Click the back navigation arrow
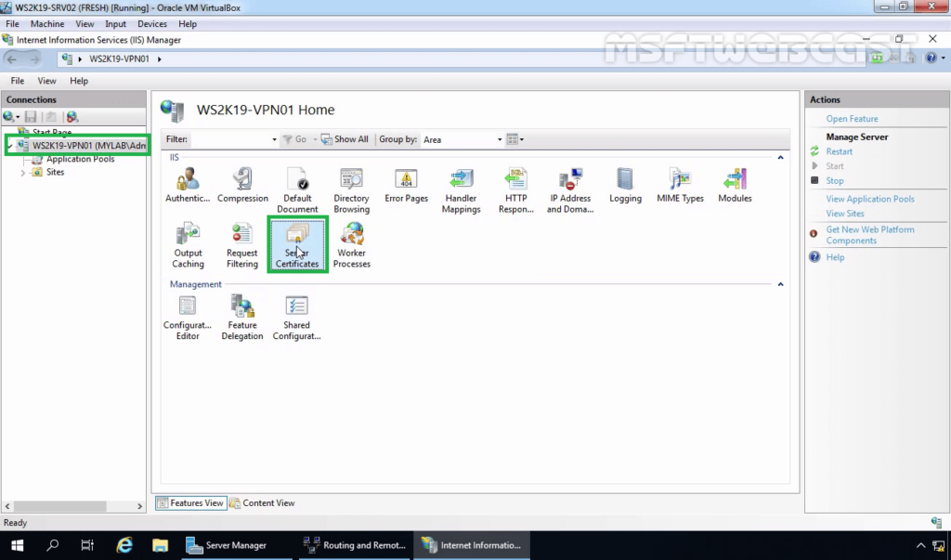The image size is (951, 560). 11,59
